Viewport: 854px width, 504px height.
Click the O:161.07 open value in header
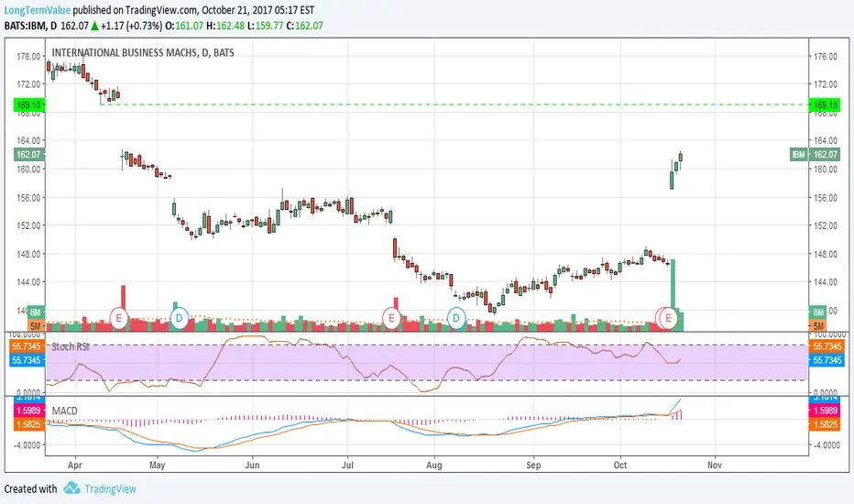point(184,26)
